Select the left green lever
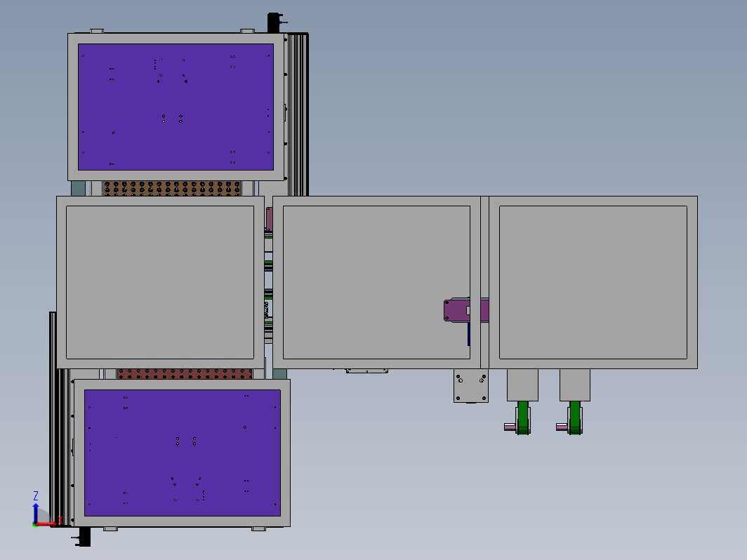Screen dimensions: 747x560 (x=522, y=418)
